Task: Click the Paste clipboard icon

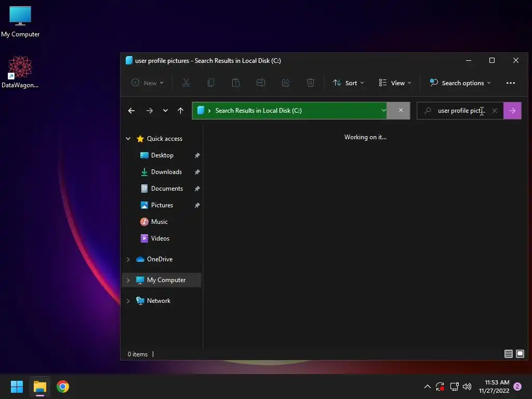Action: (x=236, y=83)
